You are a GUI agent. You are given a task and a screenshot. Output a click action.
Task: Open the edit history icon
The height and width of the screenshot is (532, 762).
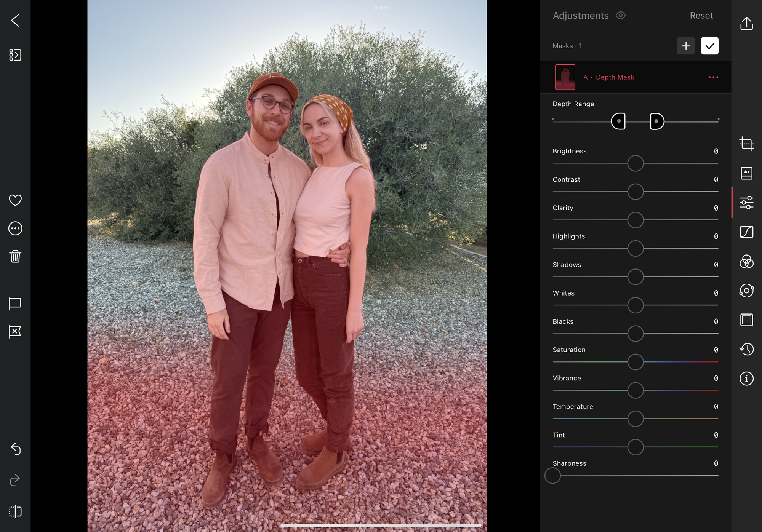pyautogui.click(x=746, y=349)
